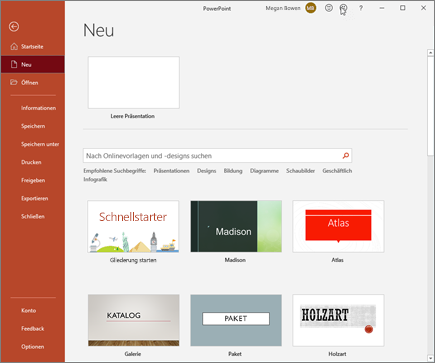The width and height of the screenshot is (435, 363).
Task: Open the Konto page
Action: click(x=29, y=310)
